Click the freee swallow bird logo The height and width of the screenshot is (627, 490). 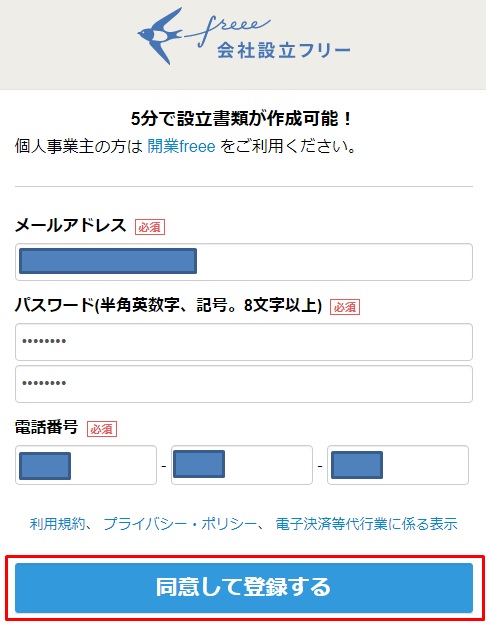(160, 36)
